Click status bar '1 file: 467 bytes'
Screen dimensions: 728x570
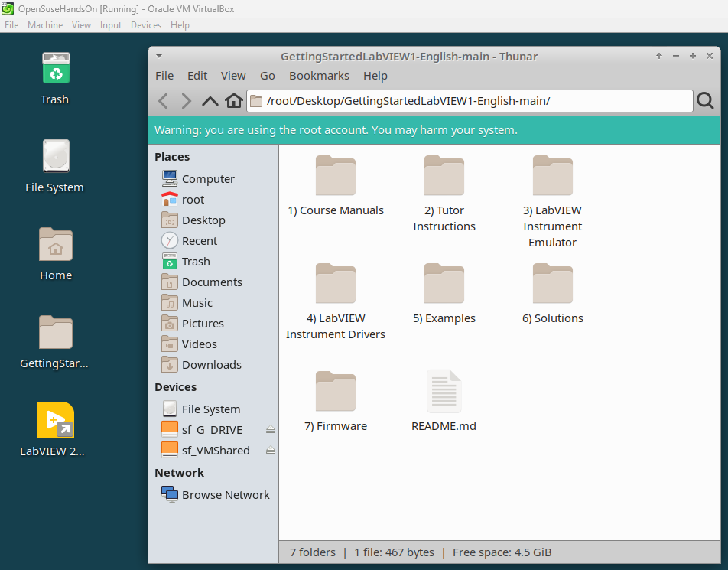[394, 552]
